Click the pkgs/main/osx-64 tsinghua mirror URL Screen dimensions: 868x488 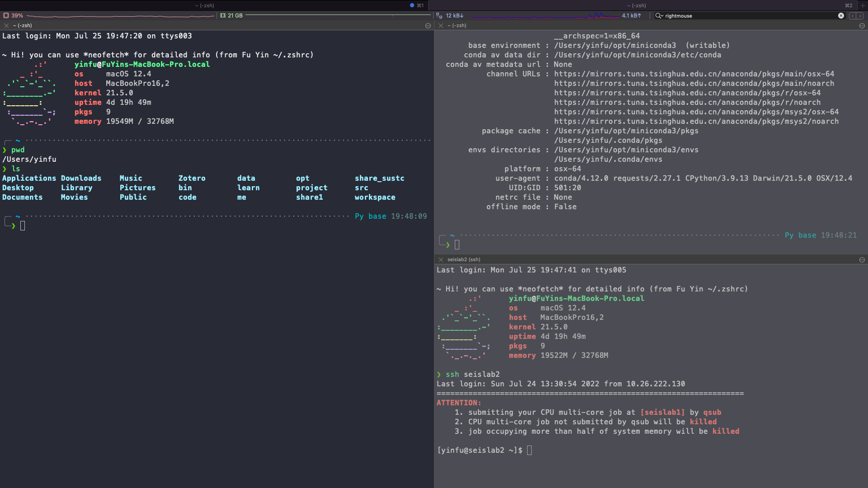(x=694, y=74)
